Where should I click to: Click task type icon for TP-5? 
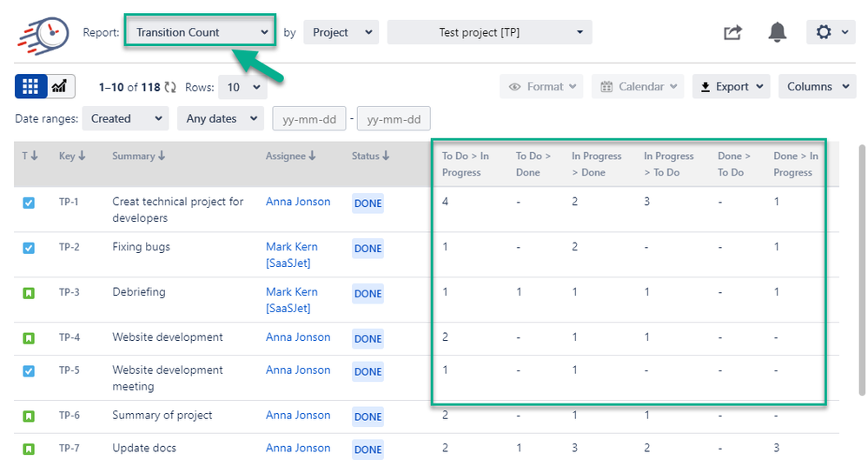click(x=29, y=370)
